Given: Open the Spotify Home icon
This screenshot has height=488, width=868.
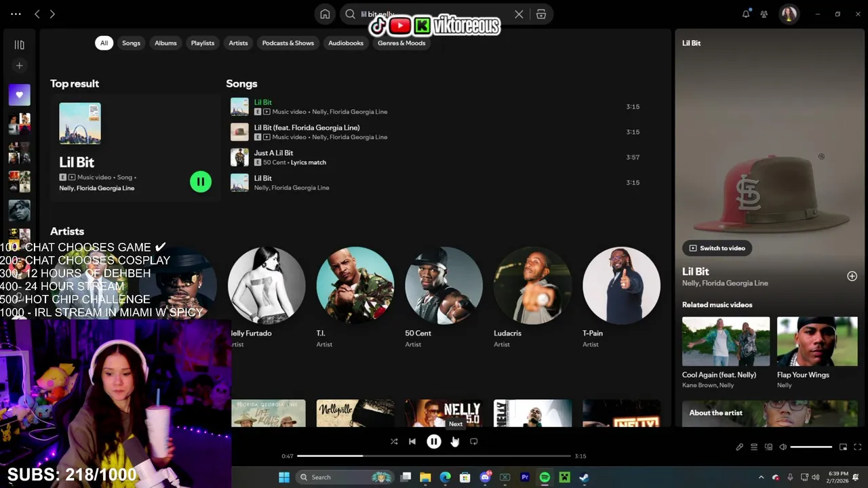Looking at the screenshot, I should point(325,14).
